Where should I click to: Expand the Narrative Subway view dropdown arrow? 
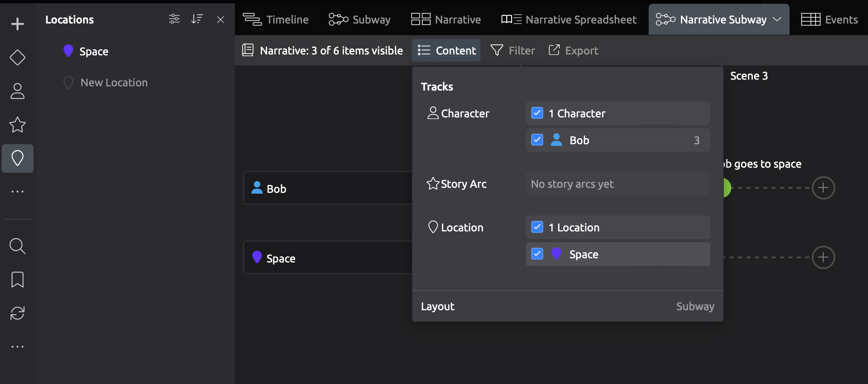click(x=777, y=19)
